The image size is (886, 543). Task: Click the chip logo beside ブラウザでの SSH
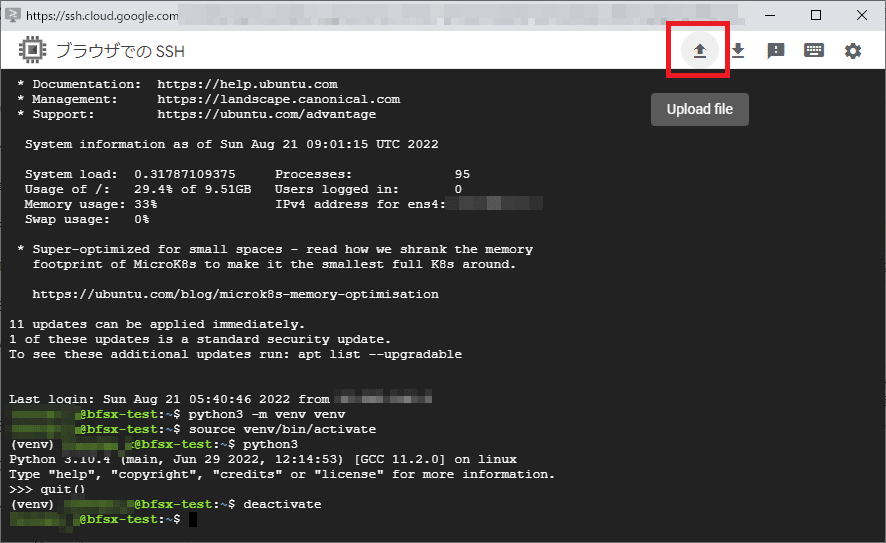33,50
